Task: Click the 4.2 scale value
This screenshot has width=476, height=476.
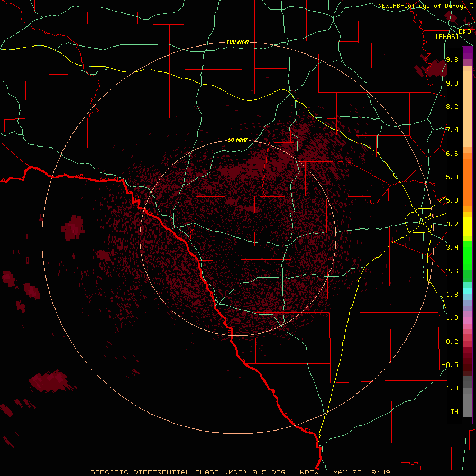Action: pyautogui.click(x=452, y=224)
